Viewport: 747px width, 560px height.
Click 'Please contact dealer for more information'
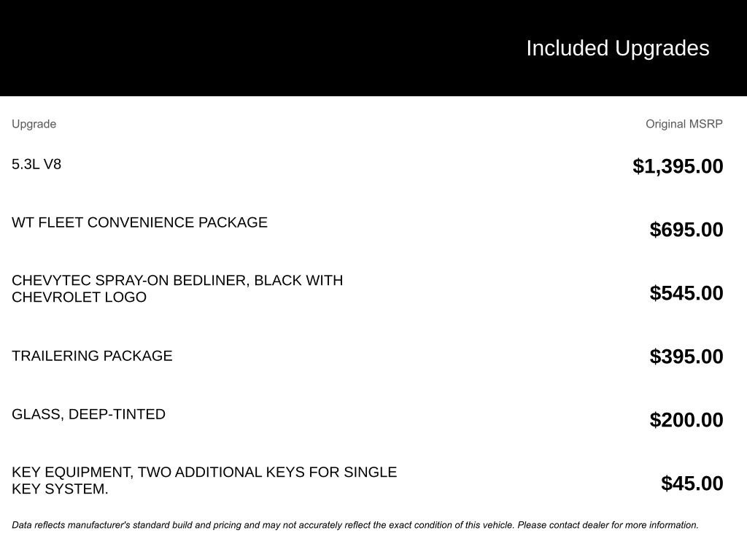click(608, 525)
